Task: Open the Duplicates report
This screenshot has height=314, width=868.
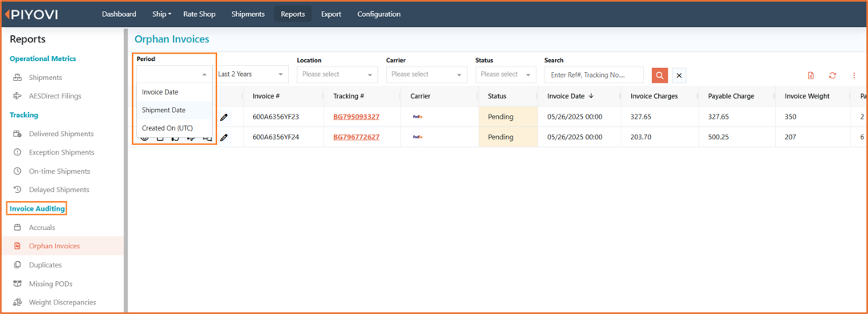Action: coord(46,264)
